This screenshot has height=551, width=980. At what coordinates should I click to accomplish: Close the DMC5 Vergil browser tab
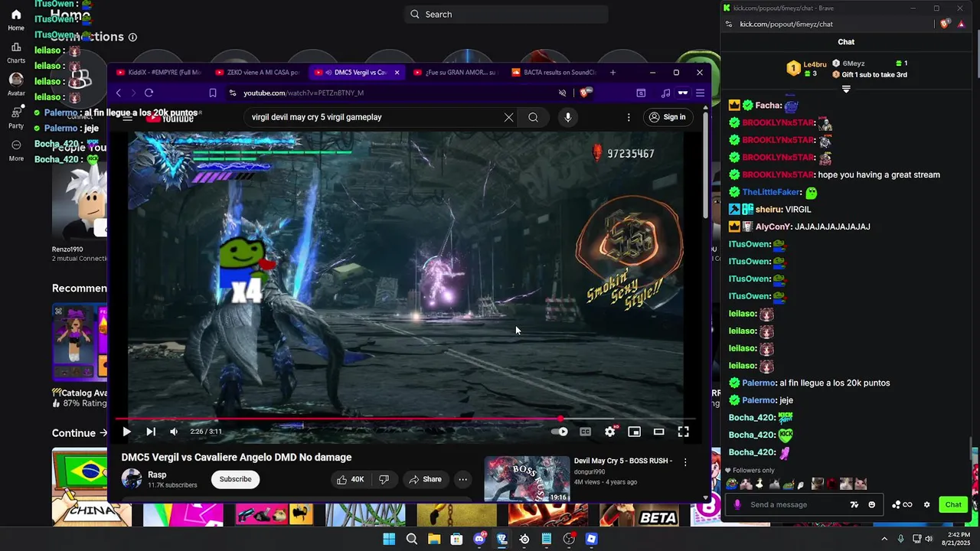397,73
